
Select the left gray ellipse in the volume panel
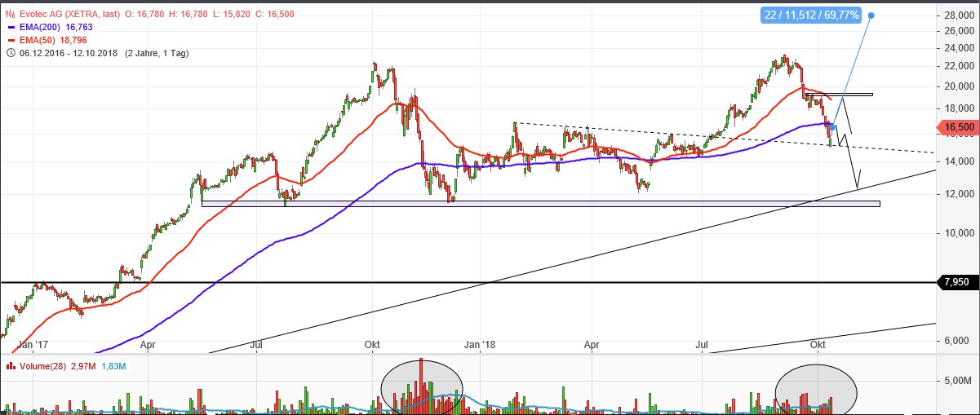(421, 387)
